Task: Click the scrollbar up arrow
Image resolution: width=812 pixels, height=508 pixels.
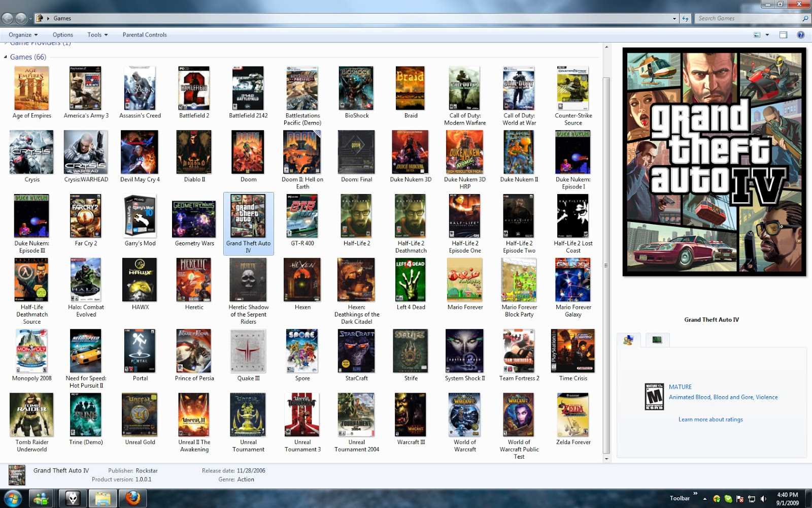Action: click(x=606, y=47)
